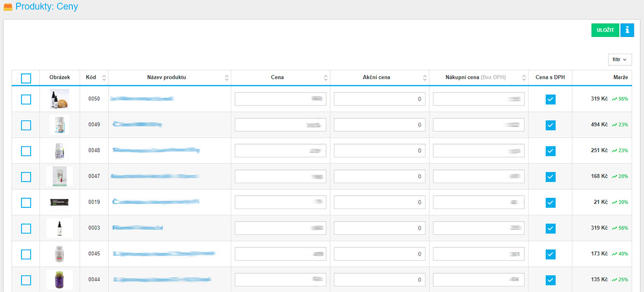Screen dimensions: 644x292
Task: Disable Cena s DPH for product 0019
Action: click(x=550, y=203)
